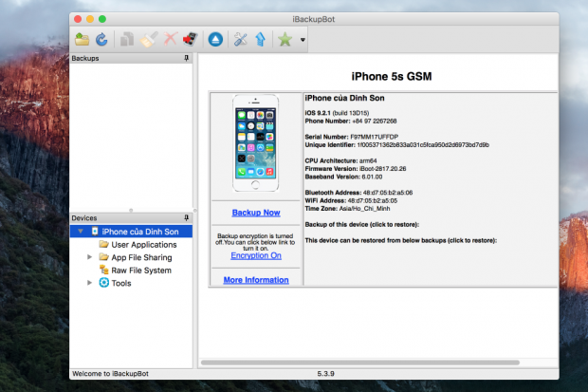Turn on encryption via Encryption On link
The height and width of the screenshot is (392, 588).
coord(256,255)
